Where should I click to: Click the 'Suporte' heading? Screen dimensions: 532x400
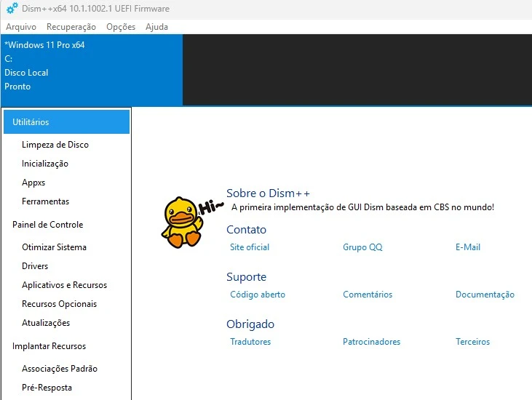click(246, 277)
